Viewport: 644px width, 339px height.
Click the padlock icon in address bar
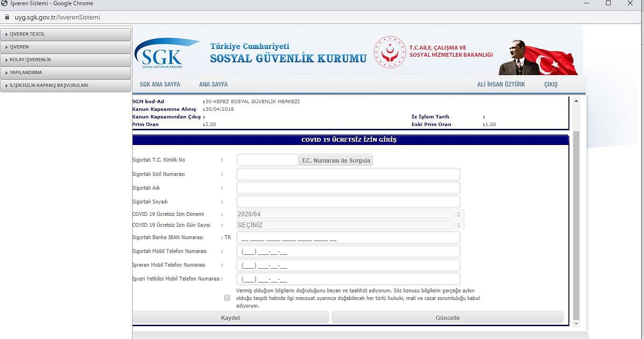7,17
